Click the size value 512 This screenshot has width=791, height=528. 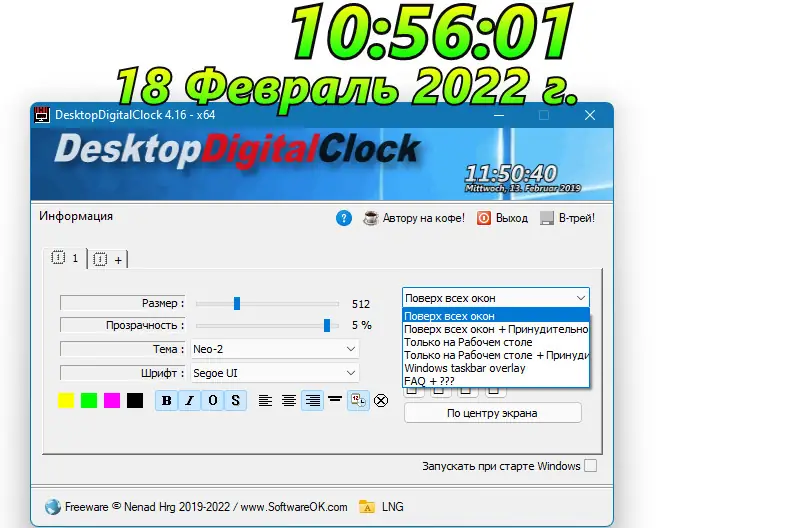click(361, 304)
